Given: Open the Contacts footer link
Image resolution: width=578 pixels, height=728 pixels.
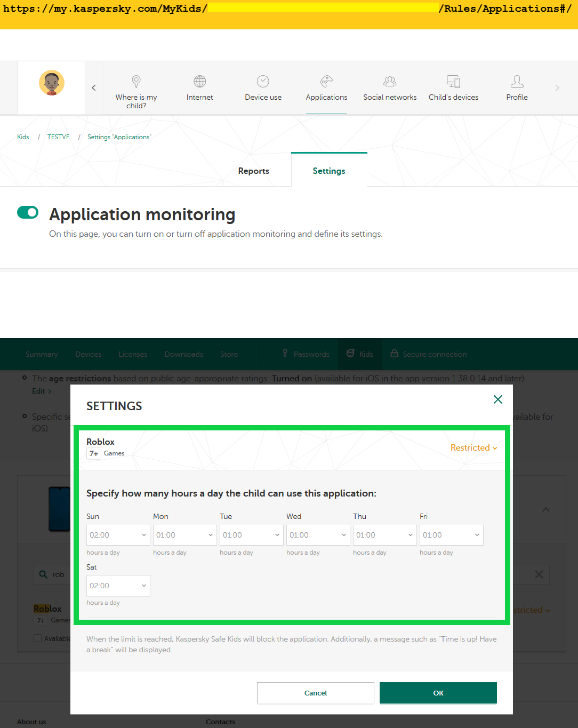Looking at the screenshot, I should 220,722.
